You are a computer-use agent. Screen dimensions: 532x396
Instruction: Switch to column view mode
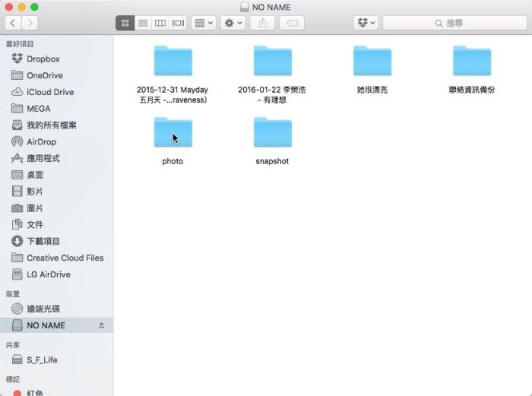160,23
